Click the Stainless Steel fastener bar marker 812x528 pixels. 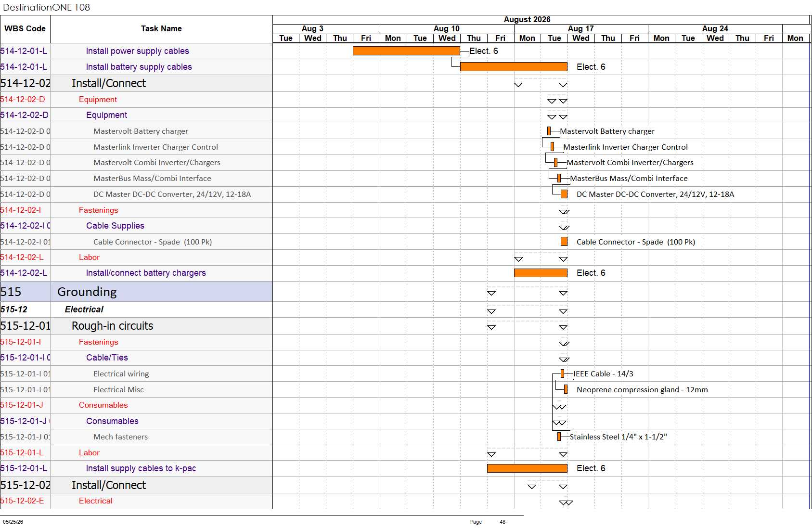pos(559,437)
